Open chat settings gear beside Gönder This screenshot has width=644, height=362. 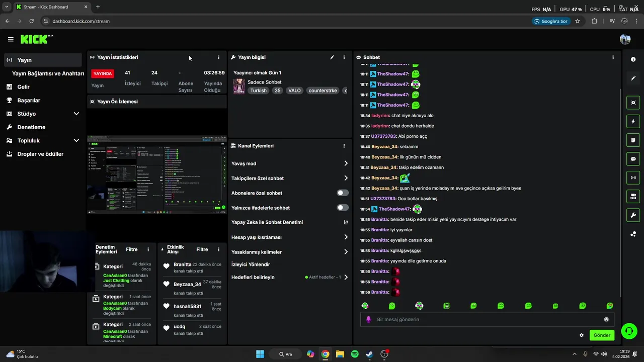point(582,335)
